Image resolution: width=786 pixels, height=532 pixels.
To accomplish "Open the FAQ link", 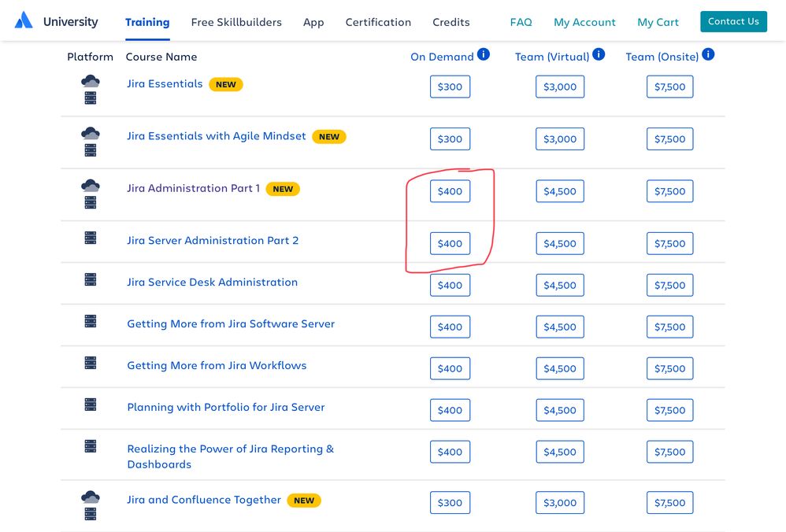I will 521,22.
